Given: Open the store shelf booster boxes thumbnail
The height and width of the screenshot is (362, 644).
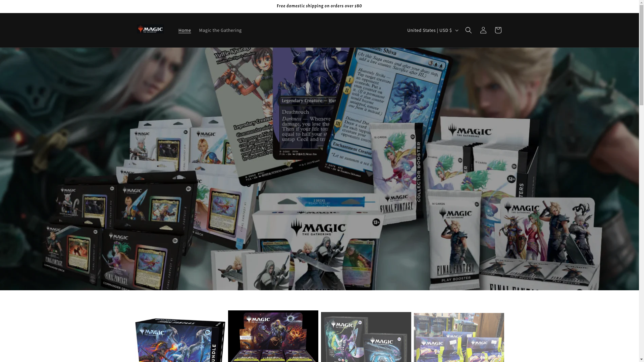Looking at the screenshot, I should (459, 337).
